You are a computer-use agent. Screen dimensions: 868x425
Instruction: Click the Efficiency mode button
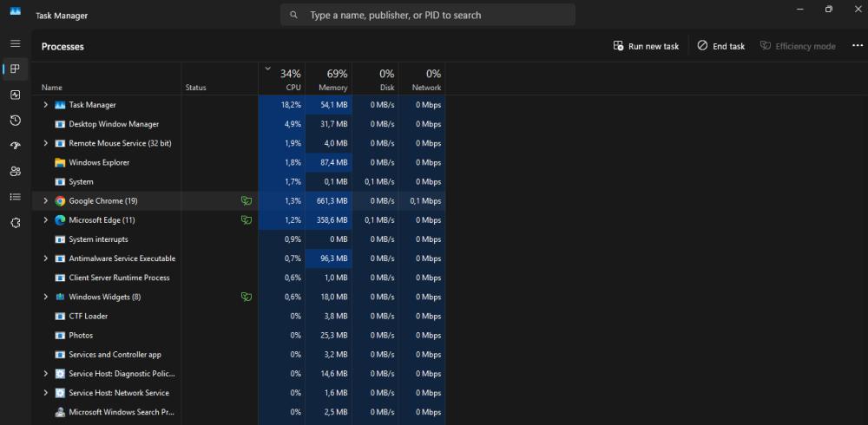pyautogui.click(x=798, y=46)
